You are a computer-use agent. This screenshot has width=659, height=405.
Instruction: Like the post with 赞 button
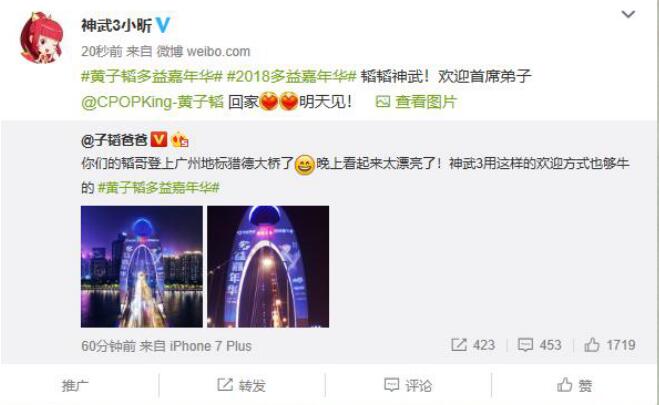575,385
